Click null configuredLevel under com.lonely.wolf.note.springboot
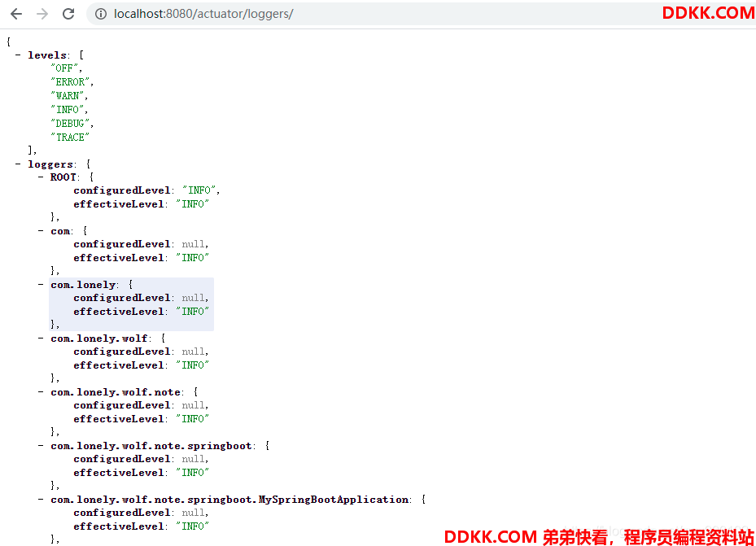Screen dimensions: 756x546 coord(194,459)
